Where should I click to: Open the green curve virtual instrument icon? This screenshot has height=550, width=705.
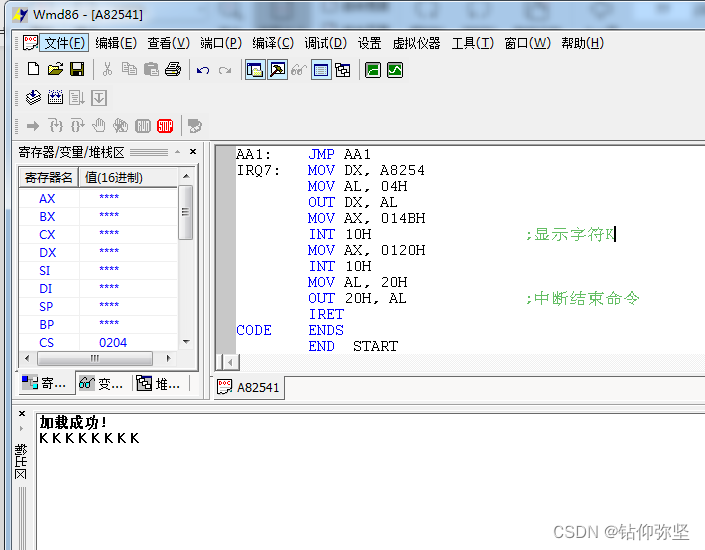tap(373, 70)
